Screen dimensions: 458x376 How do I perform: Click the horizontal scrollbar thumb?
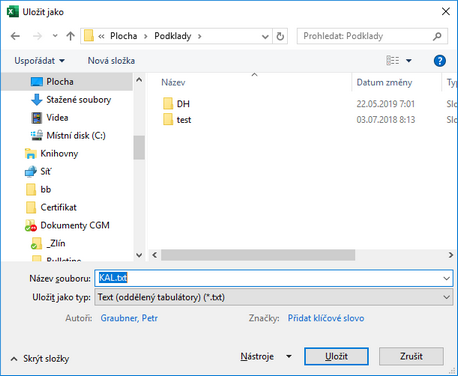[258, 255]
